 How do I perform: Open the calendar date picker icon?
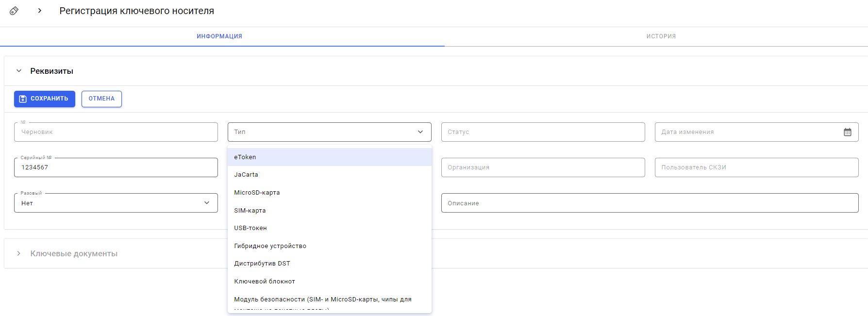(847, 132)
